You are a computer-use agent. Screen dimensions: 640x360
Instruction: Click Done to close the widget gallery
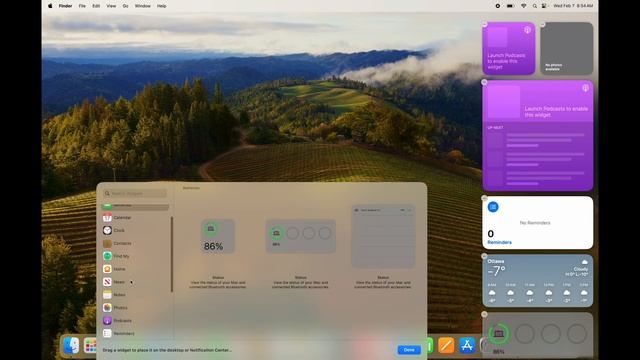(409, 350)
